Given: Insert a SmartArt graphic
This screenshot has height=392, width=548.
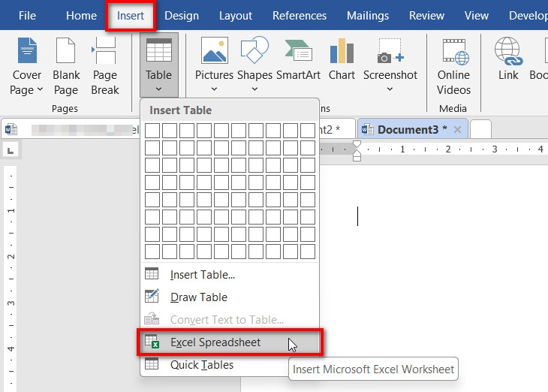Looking at the screenshot, I should [x=298, y=59].
